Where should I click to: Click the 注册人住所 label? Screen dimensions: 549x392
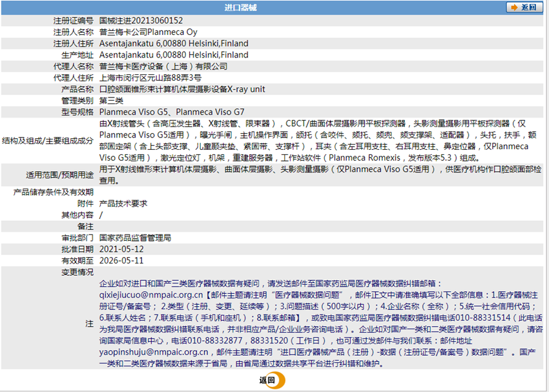tap(73, 43)
